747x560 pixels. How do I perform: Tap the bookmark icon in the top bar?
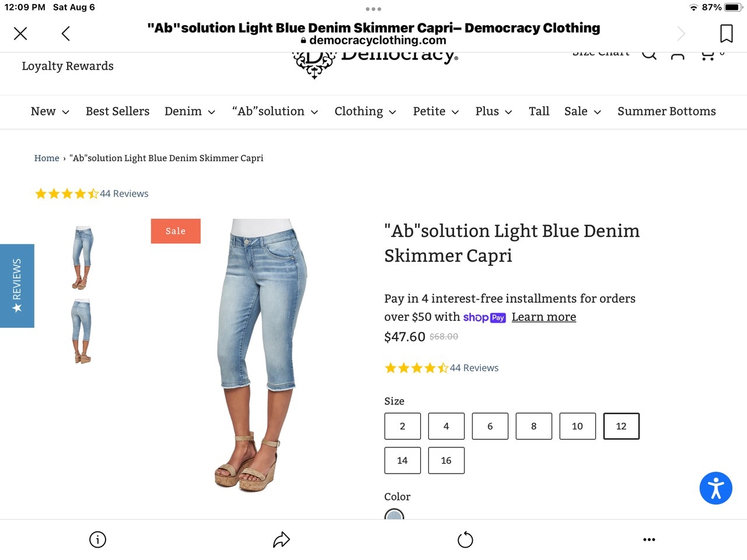pyautogui.click(x=726, y=33)
